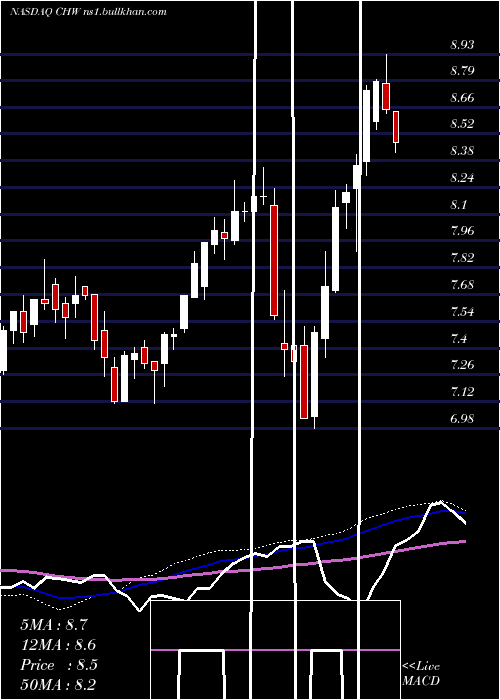Click the 8.52 price axis label
This screenshot has width=500, height=700.
462,124
